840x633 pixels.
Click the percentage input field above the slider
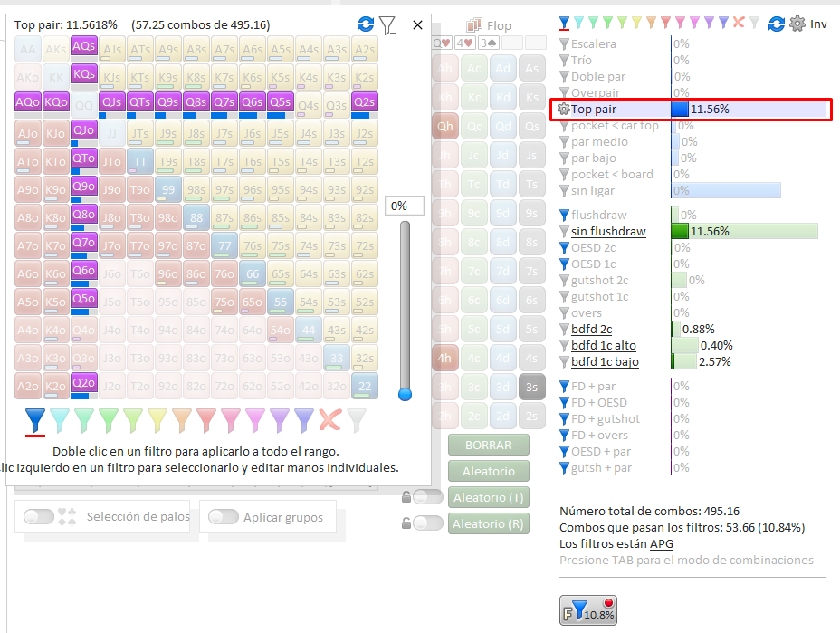[405, 206]
